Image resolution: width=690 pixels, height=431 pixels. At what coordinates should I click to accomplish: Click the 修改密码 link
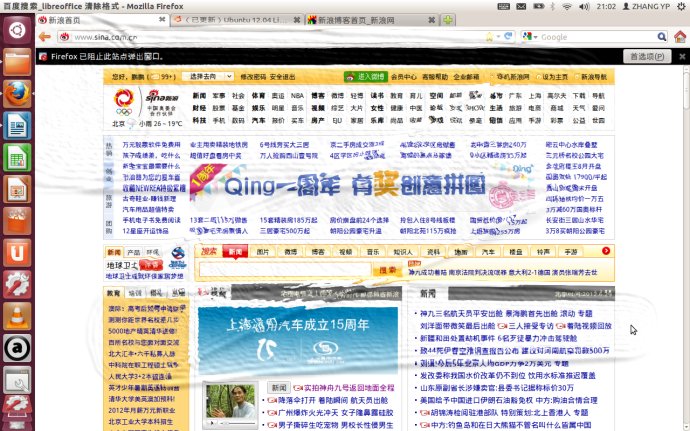tap(253, 77)
